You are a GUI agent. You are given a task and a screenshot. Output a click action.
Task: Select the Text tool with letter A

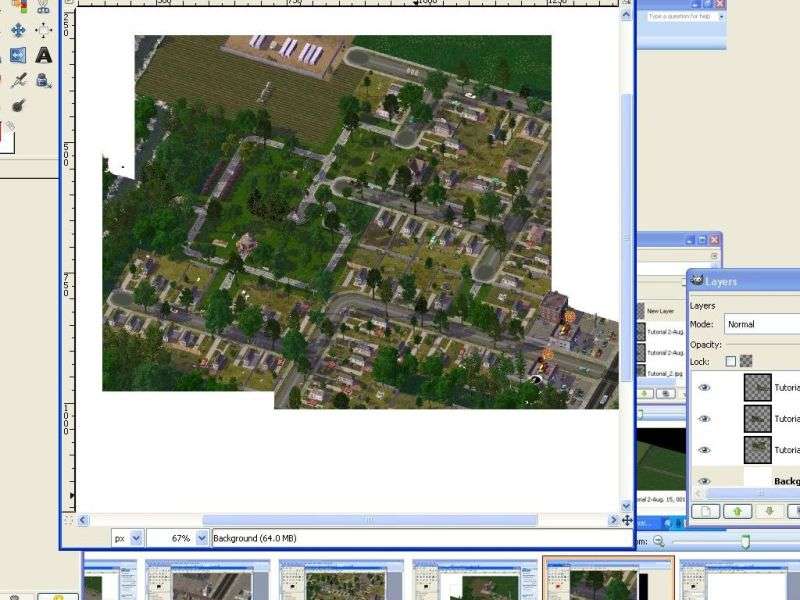tap(44, 55)
